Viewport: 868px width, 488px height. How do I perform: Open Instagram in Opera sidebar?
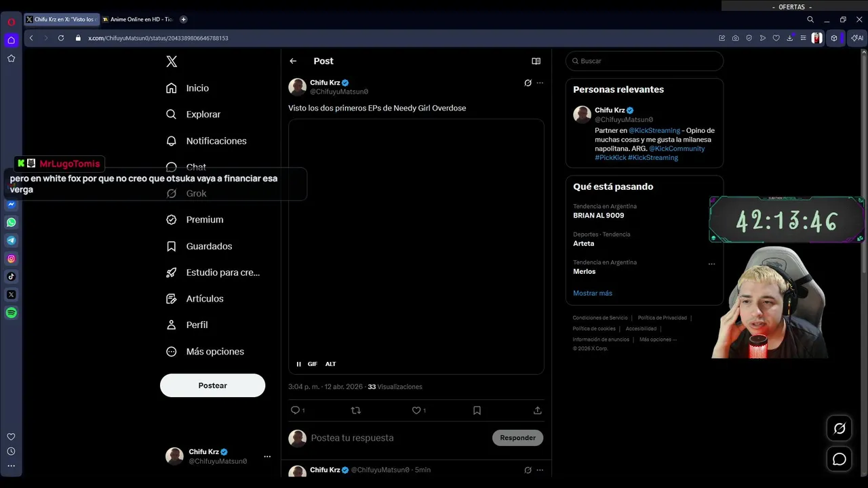12,258
